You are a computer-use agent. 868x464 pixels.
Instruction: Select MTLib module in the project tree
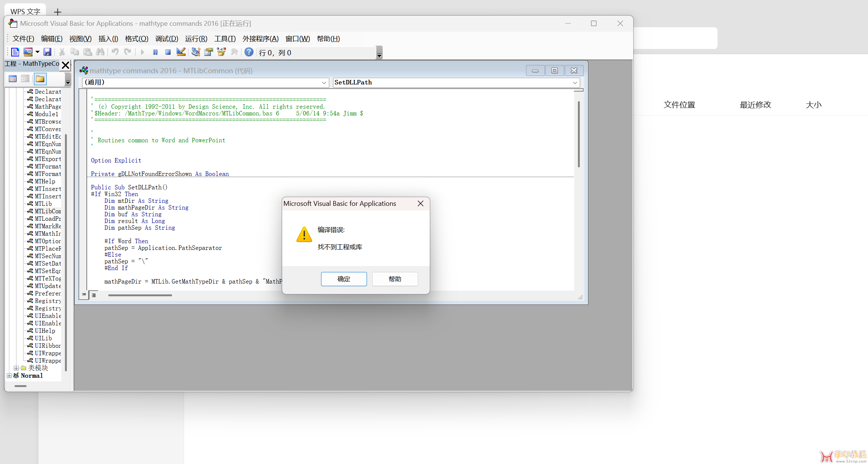43,204
